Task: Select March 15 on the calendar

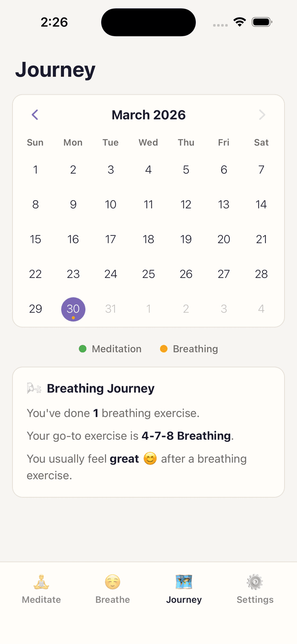Action: (x=35, y=239)
